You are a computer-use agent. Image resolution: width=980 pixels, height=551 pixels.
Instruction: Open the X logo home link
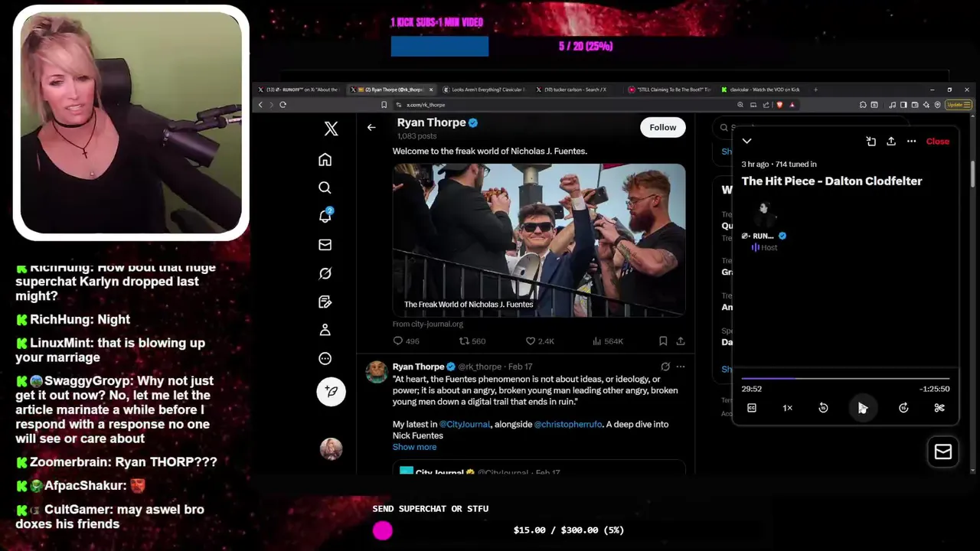click(331, 129)
